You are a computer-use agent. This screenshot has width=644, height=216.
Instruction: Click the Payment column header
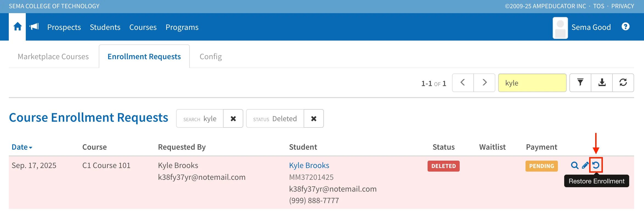coord(542,147)
